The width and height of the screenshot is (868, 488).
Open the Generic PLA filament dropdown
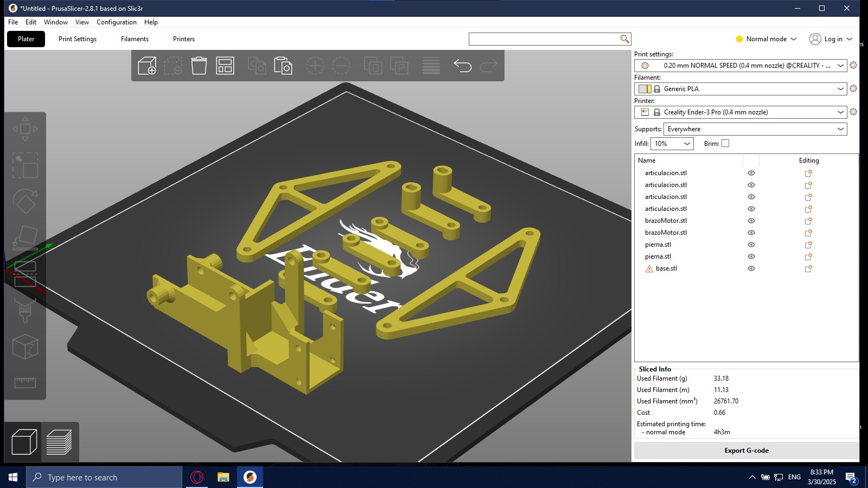(741, 89)
